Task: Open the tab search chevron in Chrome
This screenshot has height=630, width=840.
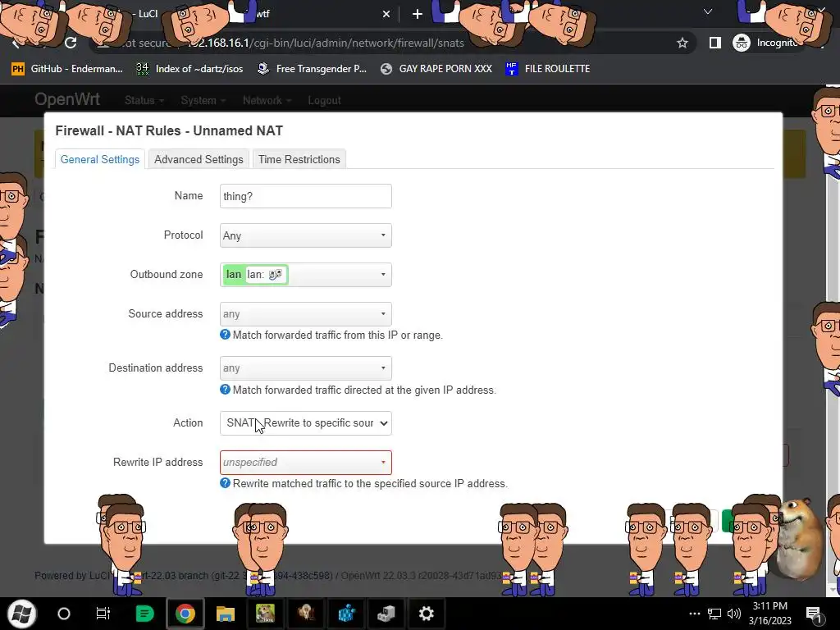Action: tap(708, 11)
